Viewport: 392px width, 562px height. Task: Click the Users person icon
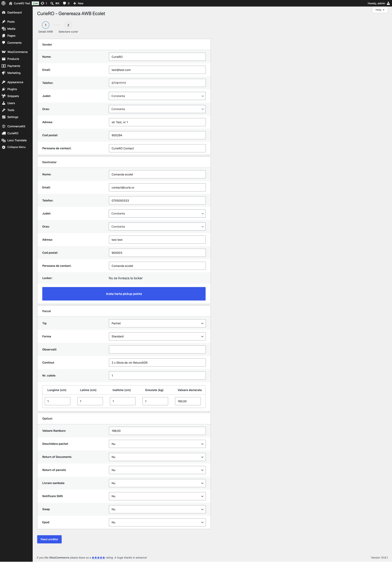[x=4, y=103]
